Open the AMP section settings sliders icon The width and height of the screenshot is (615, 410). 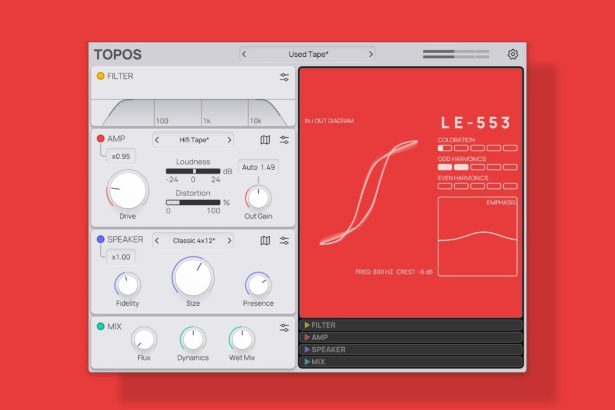285,140
